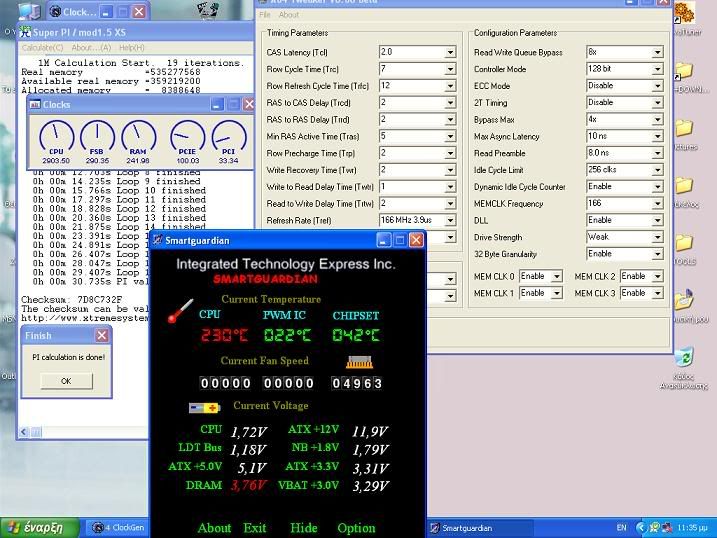Open the Greek start button
This screenshot has width=717, height=538.
tap(40, 528)
